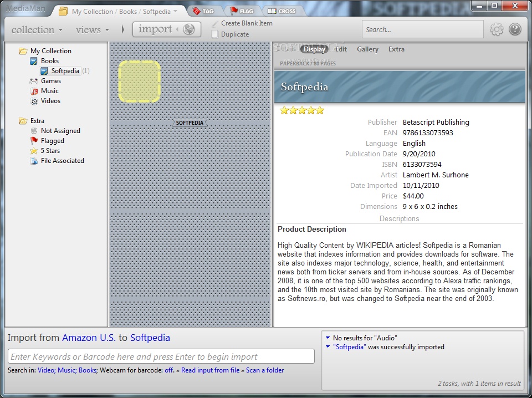Expand the Softpedia successfully imported task

point(328,347)
